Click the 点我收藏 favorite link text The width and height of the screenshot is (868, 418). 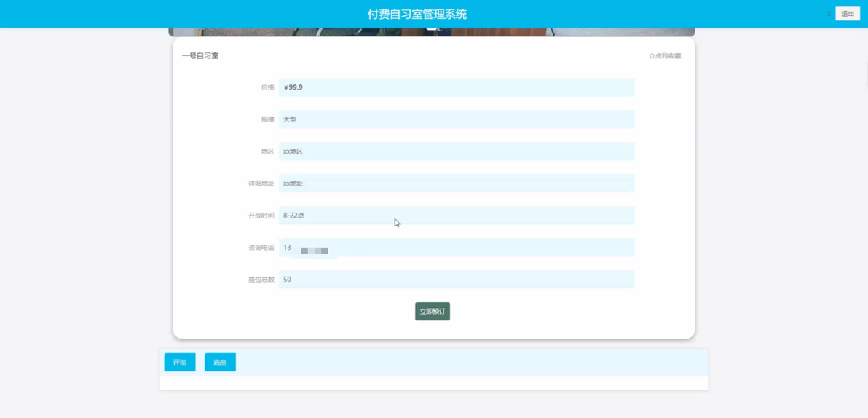pos(668,56)
